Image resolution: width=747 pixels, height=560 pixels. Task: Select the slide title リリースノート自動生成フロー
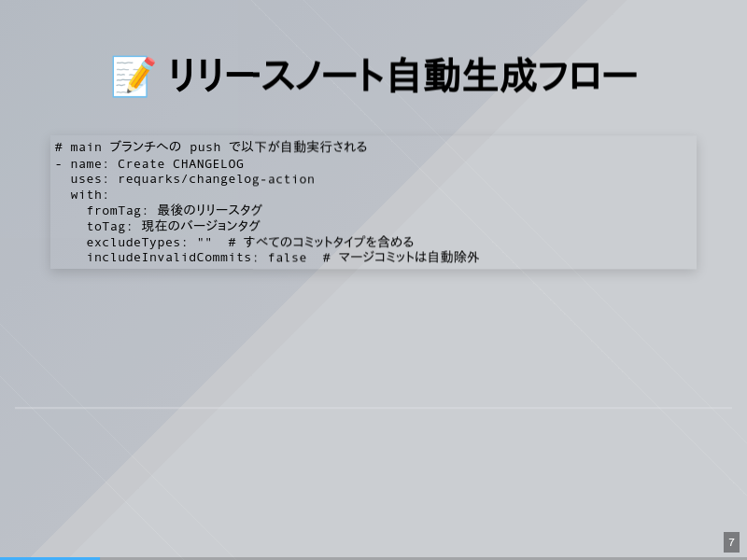point(402,75)
